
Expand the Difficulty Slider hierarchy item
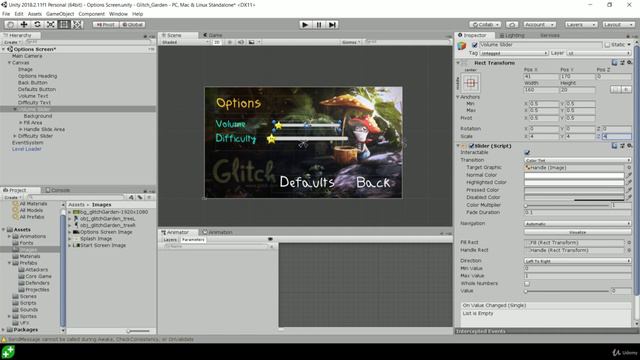(15, 136)
